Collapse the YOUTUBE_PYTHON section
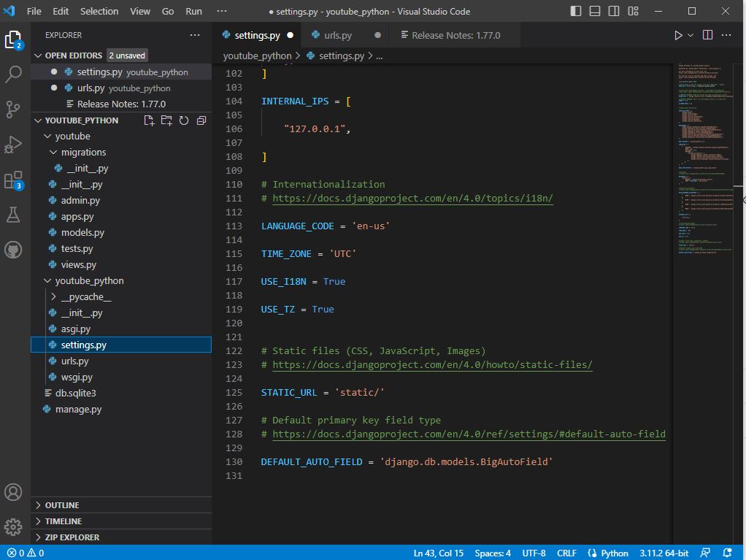The height and width of the screenshot is (560, 746). 38,120
